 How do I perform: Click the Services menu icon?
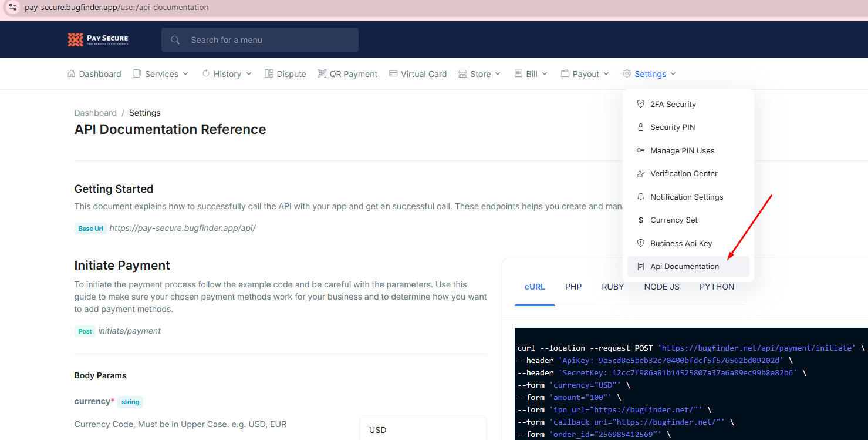click(137, 73)
